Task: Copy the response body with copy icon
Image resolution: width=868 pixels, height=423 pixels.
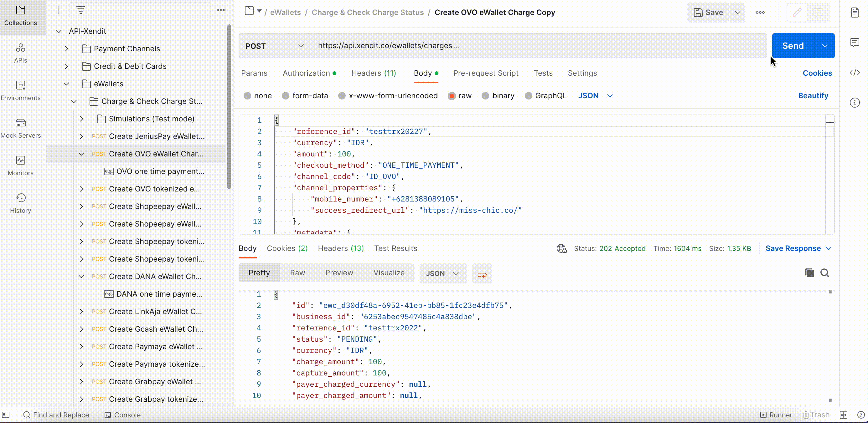Action: [x=809, y=273]
